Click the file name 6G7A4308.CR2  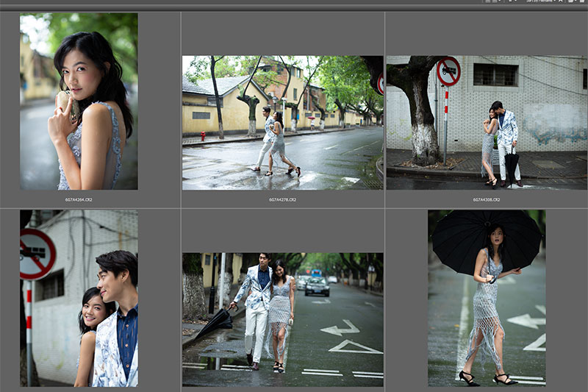(487, 200)
